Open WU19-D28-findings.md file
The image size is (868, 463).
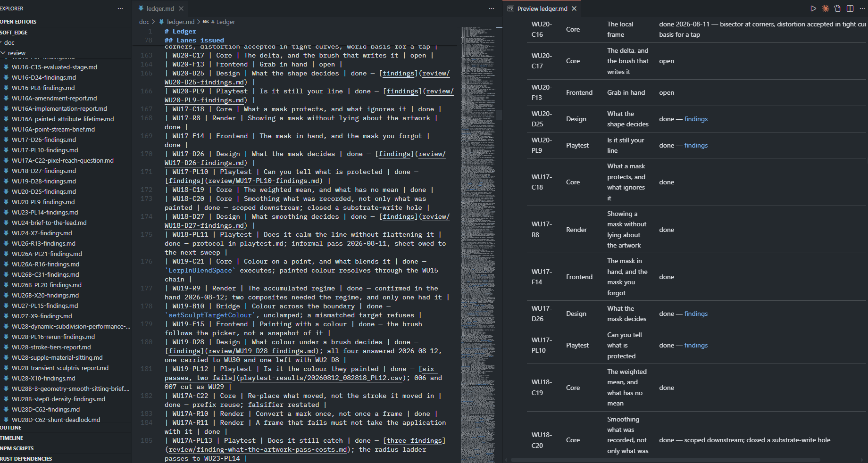coord(44,181)
